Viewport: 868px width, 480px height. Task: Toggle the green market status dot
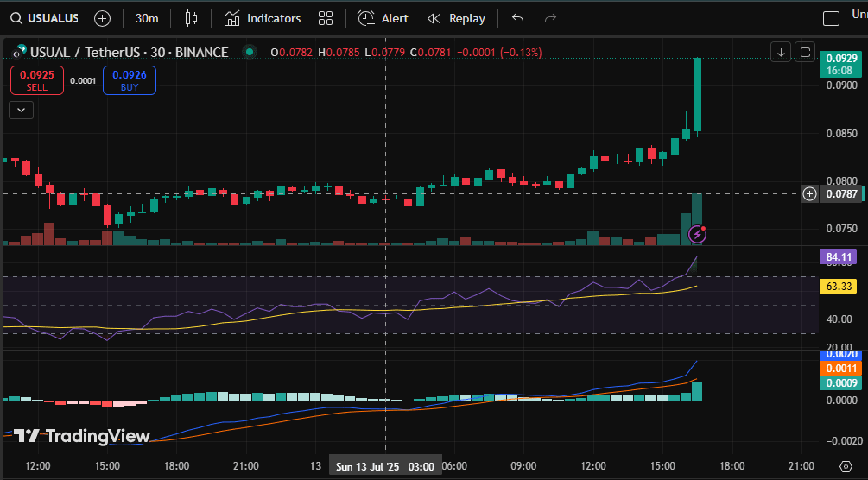pyautogui.click(x=250, y=52)
